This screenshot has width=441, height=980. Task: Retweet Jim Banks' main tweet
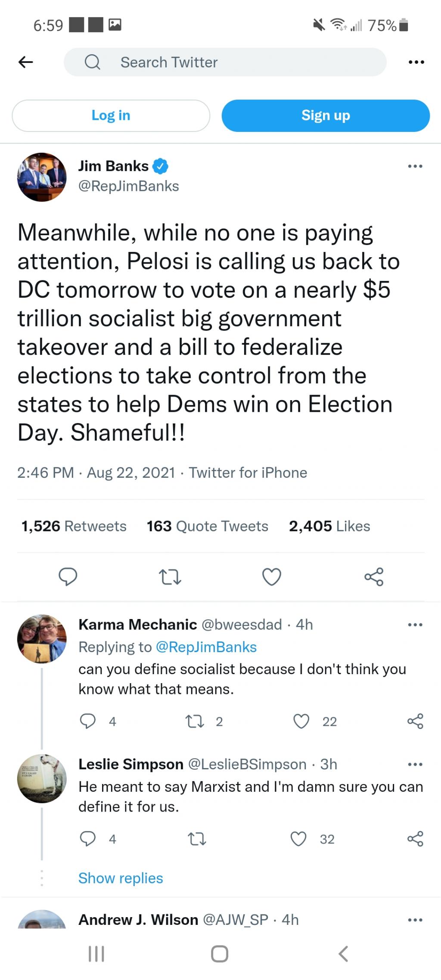click(x=170, y=577)
